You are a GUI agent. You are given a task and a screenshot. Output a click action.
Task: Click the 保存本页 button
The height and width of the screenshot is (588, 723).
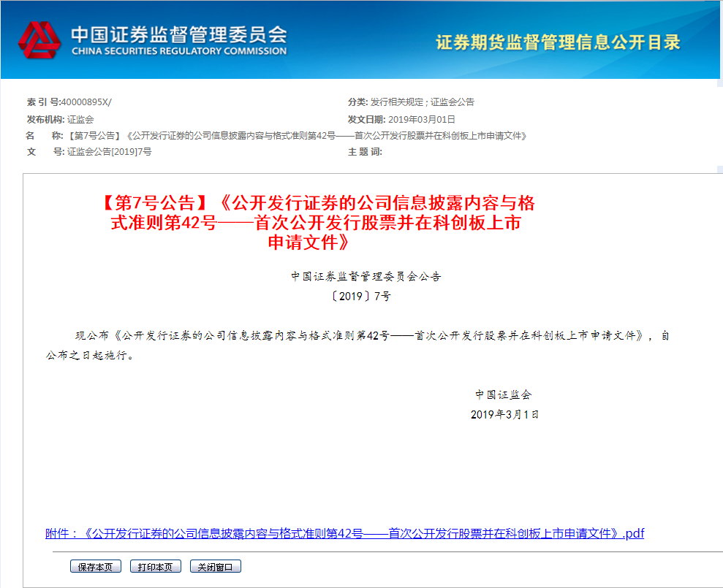(x=96, y=566)
